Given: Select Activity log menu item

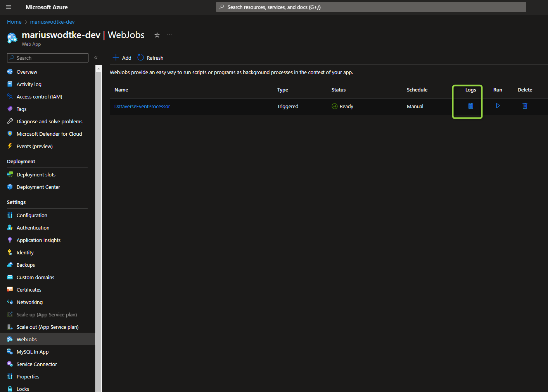Looking at the screenshot, I should pos(29,85).
